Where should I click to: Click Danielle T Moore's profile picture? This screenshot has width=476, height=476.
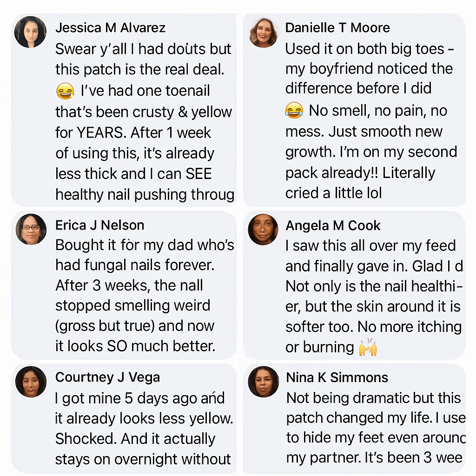(x=264, y=33)
